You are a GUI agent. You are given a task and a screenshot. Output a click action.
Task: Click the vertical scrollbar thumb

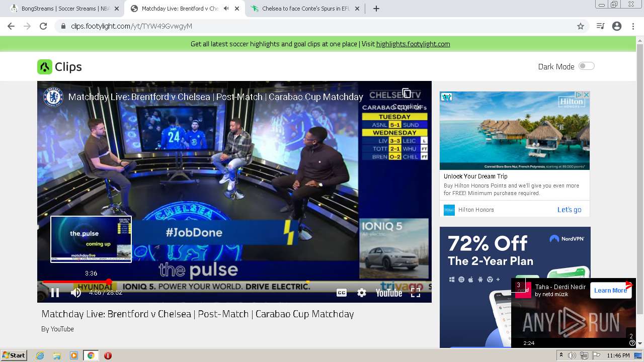(640, 178)
